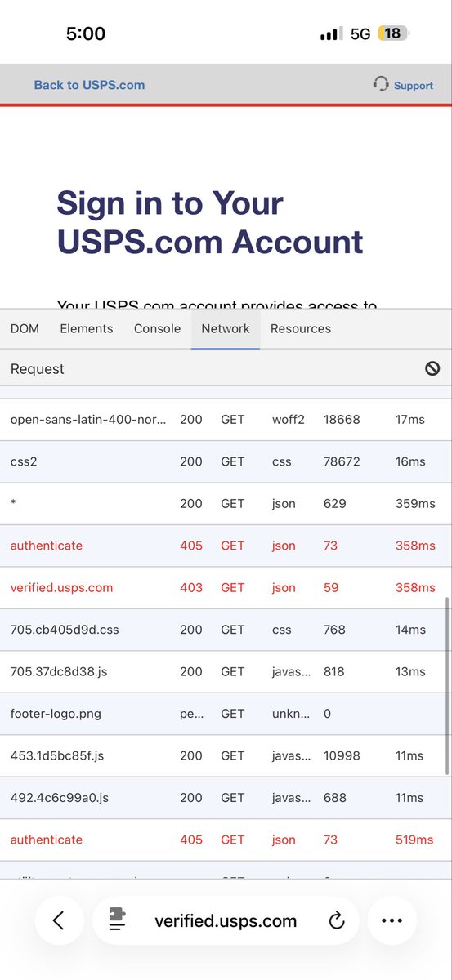Image resolution: width=452 pixels, height=980 pixels.
Task: Select the 705.cb405d9d.css request
Action: 226,630
